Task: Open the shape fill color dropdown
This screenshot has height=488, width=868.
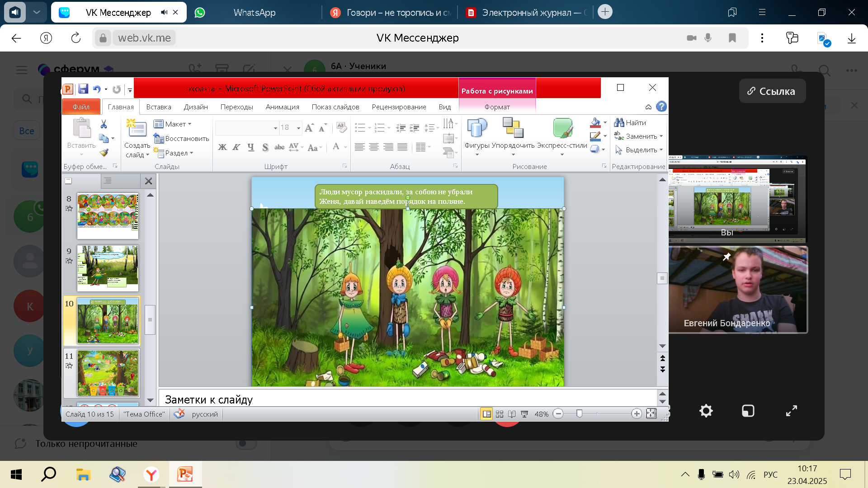Action: pyautogui.click(x=605, y=122)
